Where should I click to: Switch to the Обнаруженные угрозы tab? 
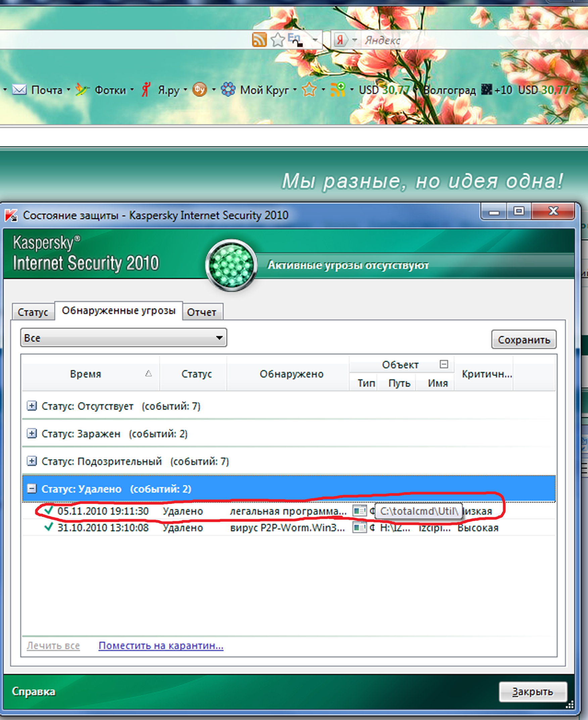coord(118,310)
